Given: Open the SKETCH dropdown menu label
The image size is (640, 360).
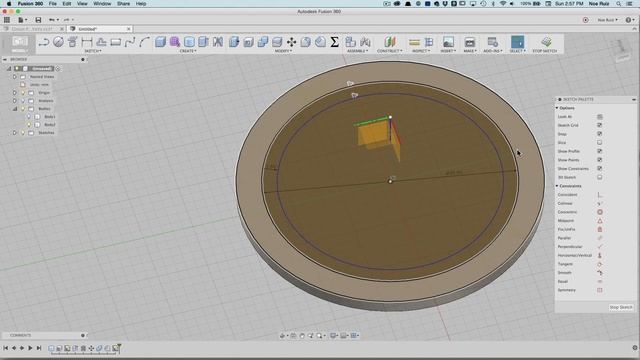Looking at the screenshot, I should pyautogui.click(x=93, y=51).
